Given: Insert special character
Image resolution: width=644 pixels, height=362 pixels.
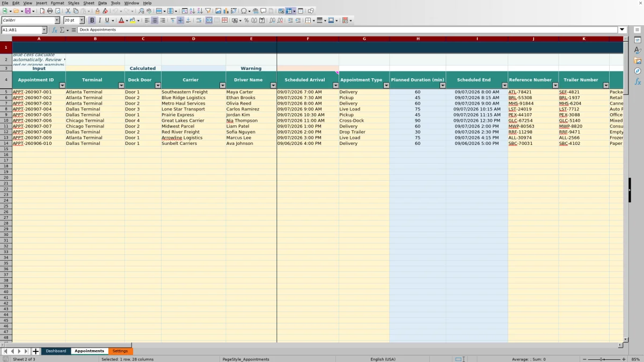Looking at the screenshot, I should point(244,11).
